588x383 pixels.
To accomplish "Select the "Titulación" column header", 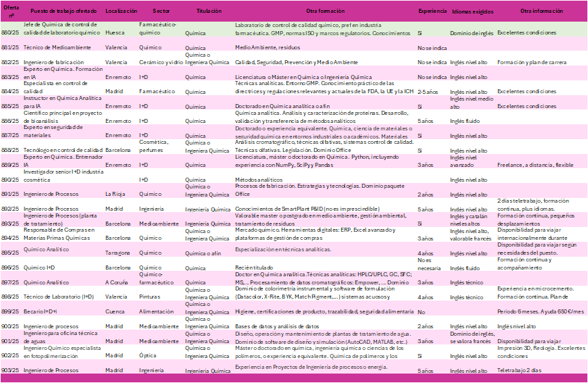I will [x=208, y=11].
